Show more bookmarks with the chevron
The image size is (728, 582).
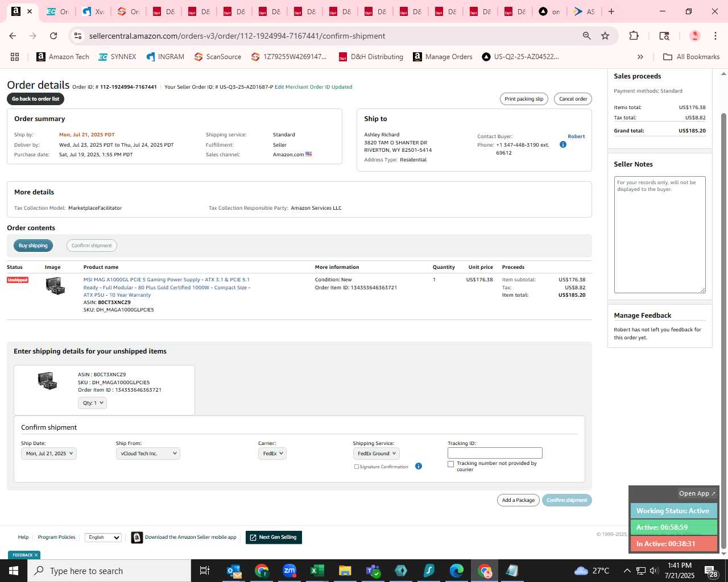point(640,57)
